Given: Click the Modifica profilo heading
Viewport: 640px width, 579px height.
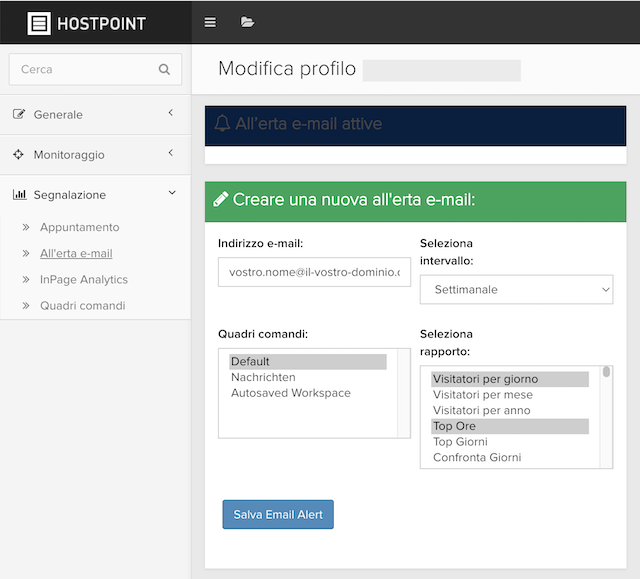Looking at the screenshot, I should (287, 68).
